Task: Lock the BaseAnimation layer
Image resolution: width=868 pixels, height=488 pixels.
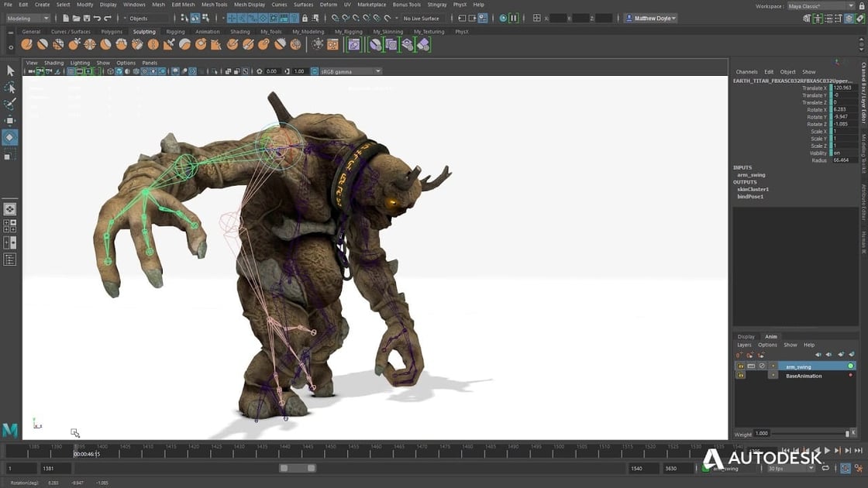Action: pos(741,376)
